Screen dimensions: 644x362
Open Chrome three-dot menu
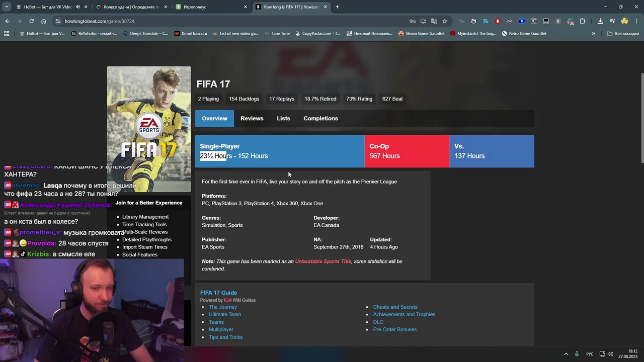pyautogui.click(x=636, y=21)
